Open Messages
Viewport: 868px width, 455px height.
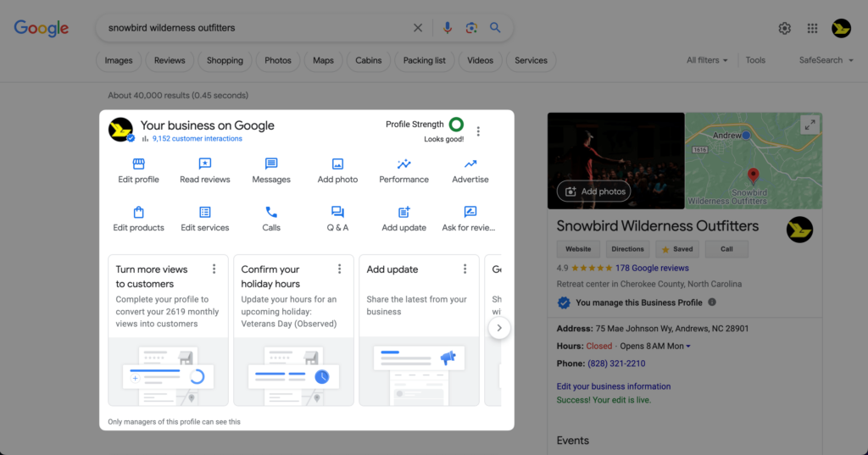pyautogui.click(x=271, y=170)
